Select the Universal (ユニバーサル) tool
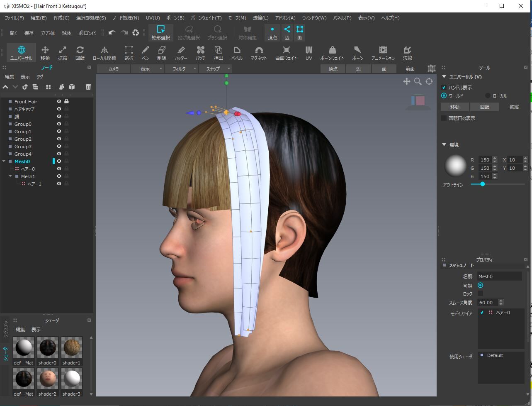The width and height of the screenshot is (532, 406). click(21, 53)
